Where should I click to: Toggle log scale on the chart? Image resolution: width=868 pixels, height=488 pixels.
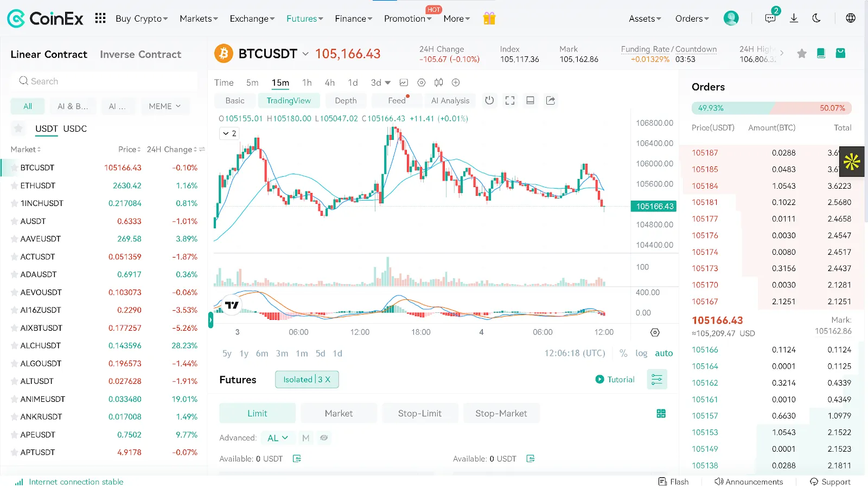[641, 354]
